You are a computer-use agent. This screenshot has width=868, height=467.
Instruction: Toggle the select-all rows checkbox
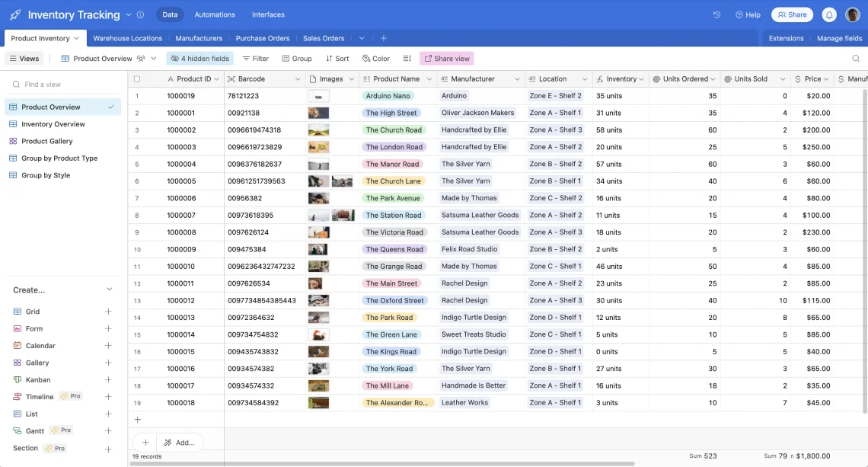pyautogui.click(x=137, y=79)
